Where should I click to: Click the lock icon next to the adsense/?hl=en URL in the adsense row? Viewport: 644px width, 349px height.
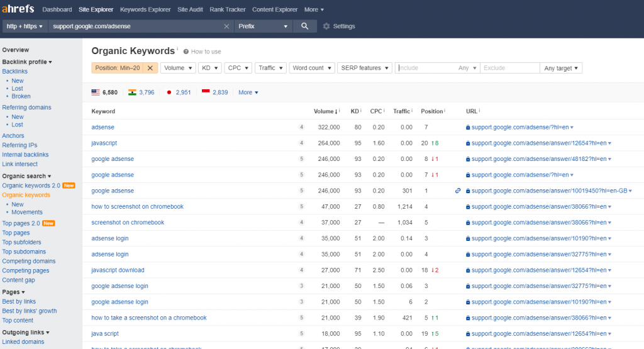468,128
